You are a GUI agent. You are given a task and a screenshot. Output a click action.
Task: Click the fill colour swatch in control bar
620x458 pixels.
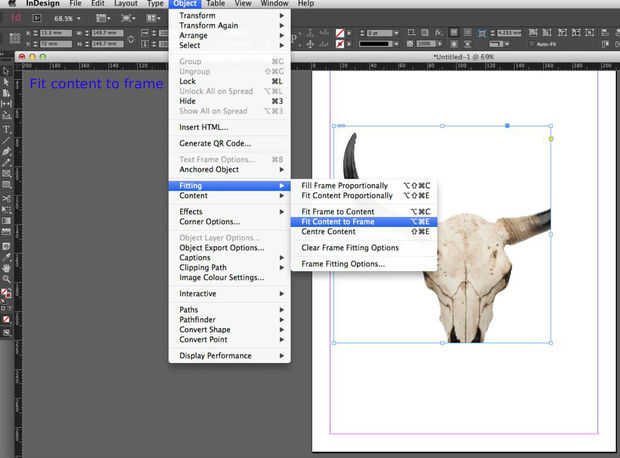coord(340,33)
